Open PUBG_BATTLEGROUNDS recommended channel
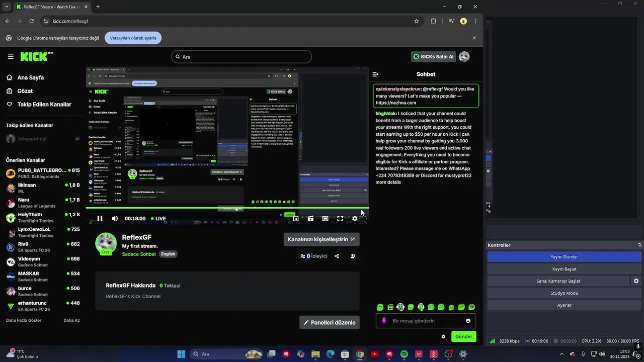This screenshot has width=644, height=362. pyautogui.click(x=43, y=173)
